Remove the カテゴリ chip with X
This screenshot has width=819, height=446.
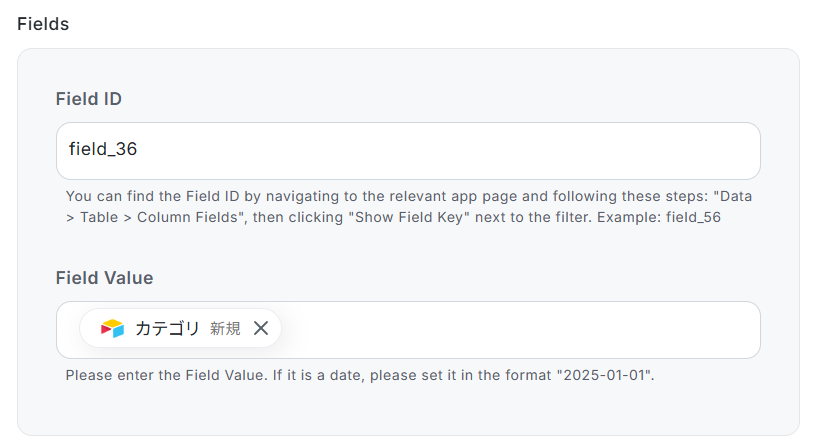[x=261, y=328]
